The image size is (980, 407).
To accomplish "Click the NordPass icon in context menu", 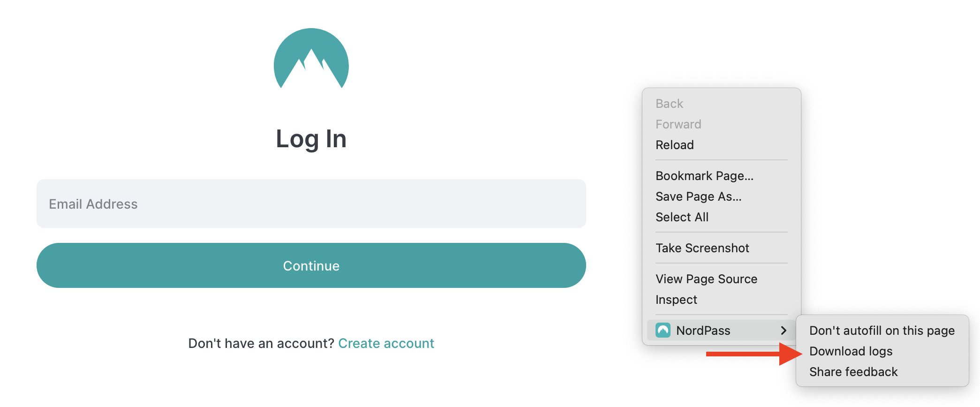I will coord(663,331).
